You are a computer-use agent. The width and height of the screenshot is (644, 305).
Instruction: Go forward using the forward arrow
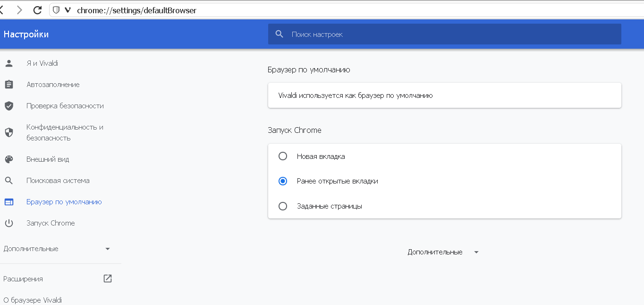click(x=19, y=10)
